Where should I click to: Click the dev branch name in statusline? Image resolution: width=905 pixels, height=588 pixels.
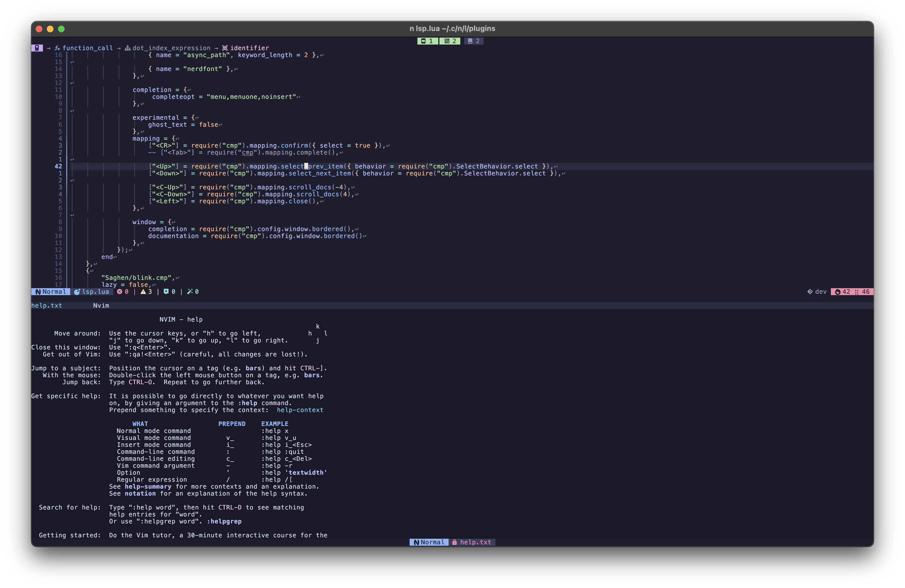pyautogui.click(x=821, y=292)
